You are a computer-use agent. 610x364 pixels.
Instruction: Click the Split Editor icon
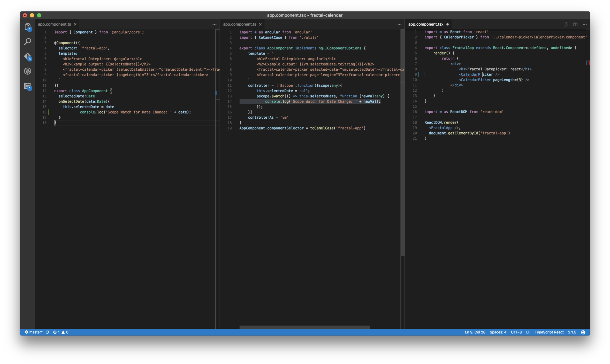pos(575,24)
